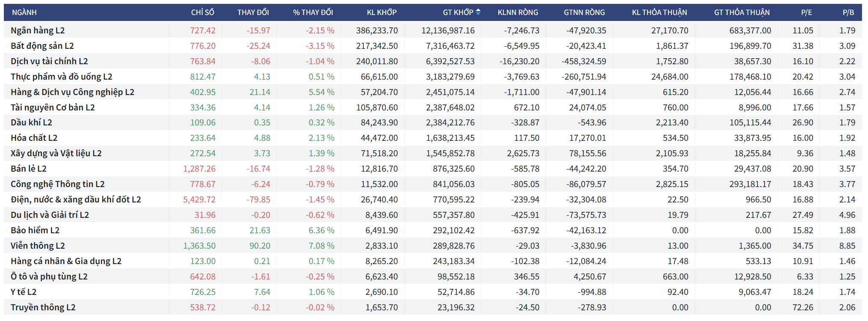Click the KL KHỚP column header
868x321 pixels.
382,12
